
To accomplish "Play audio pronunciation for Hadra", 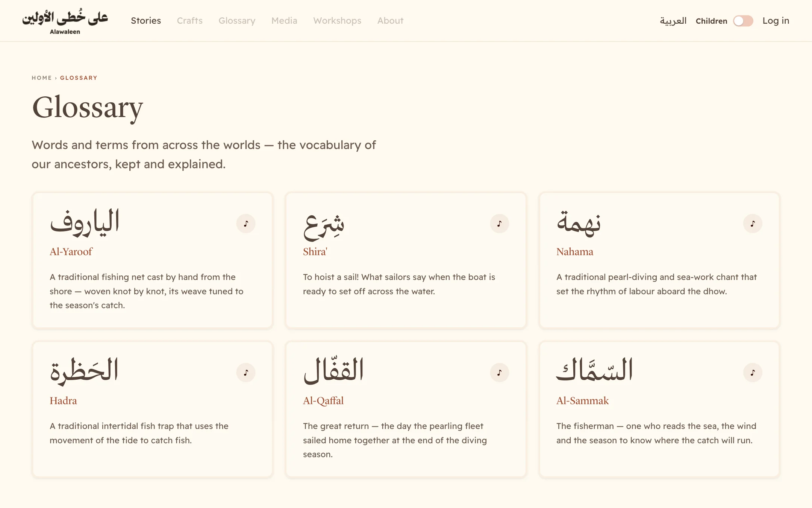I will (246, 373).
